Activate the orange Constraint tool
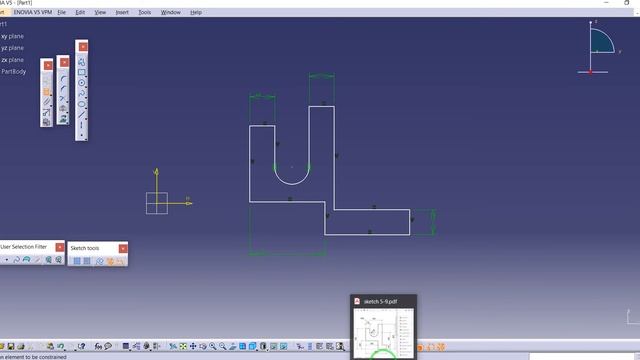This screenshot has width=640, height=360. [47, 91]
